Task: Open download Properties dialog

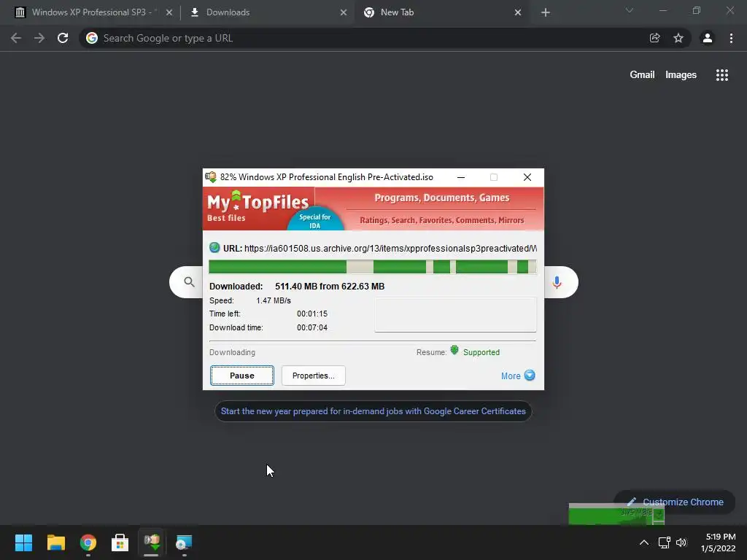Action: tap(314, 376)
